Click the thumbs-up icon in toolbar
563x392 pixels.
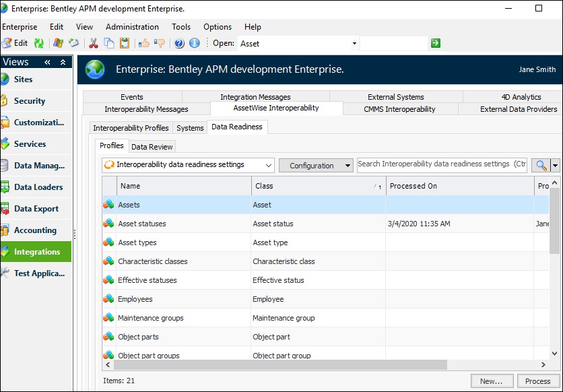point(143,43)
